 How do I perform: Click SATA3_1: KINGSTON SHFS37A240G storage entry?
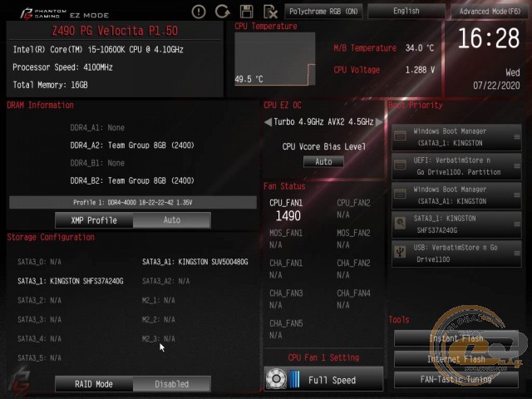pos(71,281)
